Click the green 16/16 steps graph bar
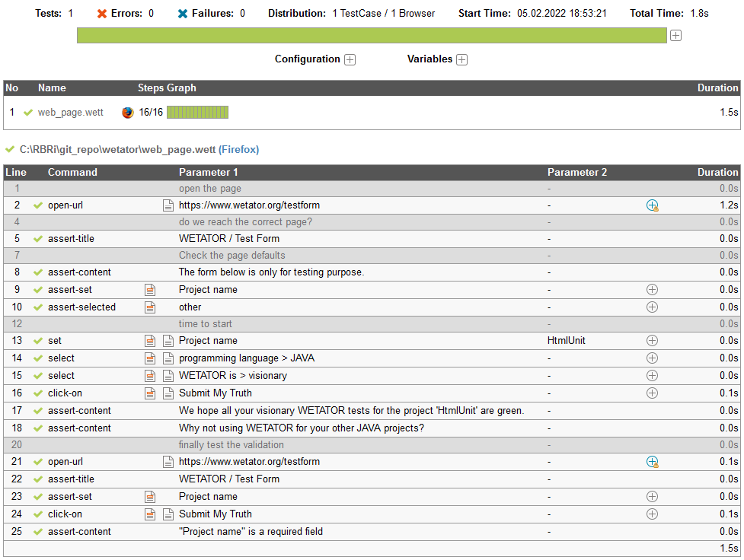The image size is (744, 560). coord(197,113)
